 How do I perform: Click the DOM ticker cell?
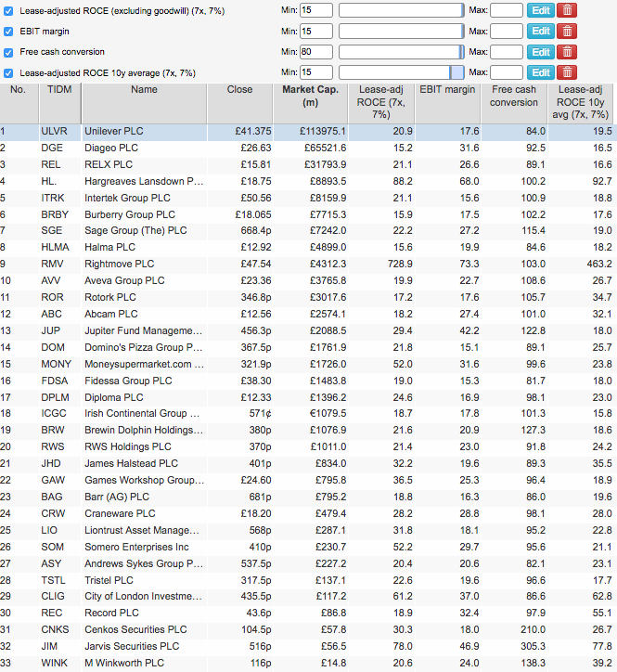[59, 347]
